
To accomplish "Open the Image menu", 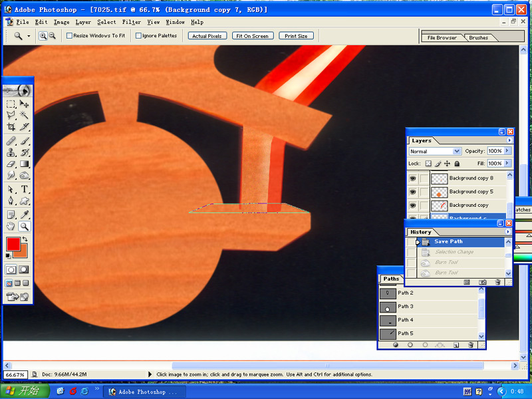I will pos(61,22).
